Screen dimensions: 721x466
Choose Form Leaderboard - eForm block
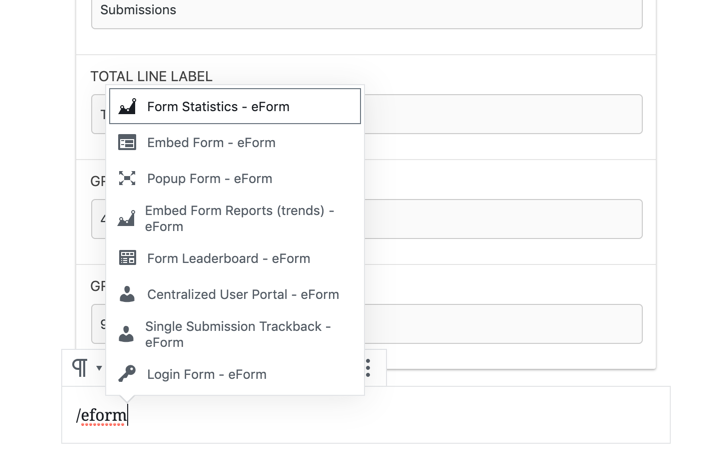[235, 258]
